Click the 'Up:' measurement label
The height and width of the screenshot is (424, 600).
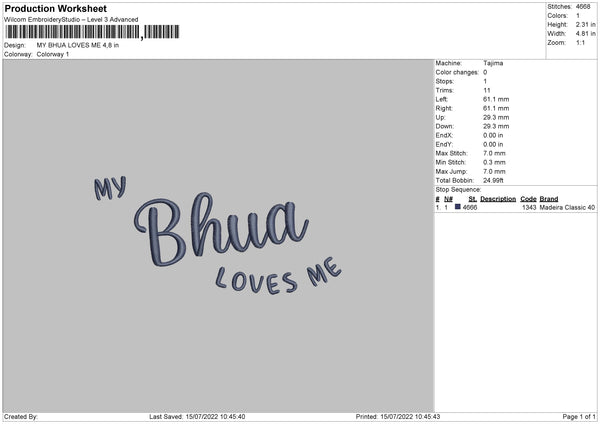(x=440, y=117)
